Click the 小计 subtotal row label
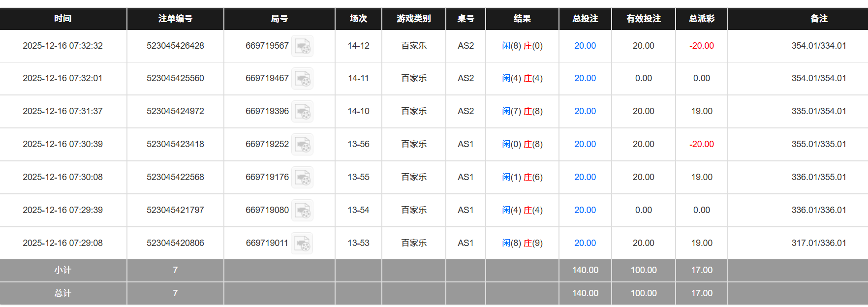The height and width of the screenshot is (307, 868). (x=63, y=270)
